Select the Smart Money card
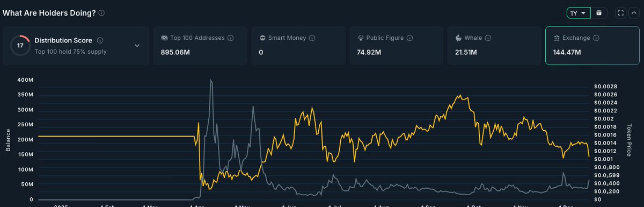This screenshot has height=207, width=644. (x=298, y=46)
